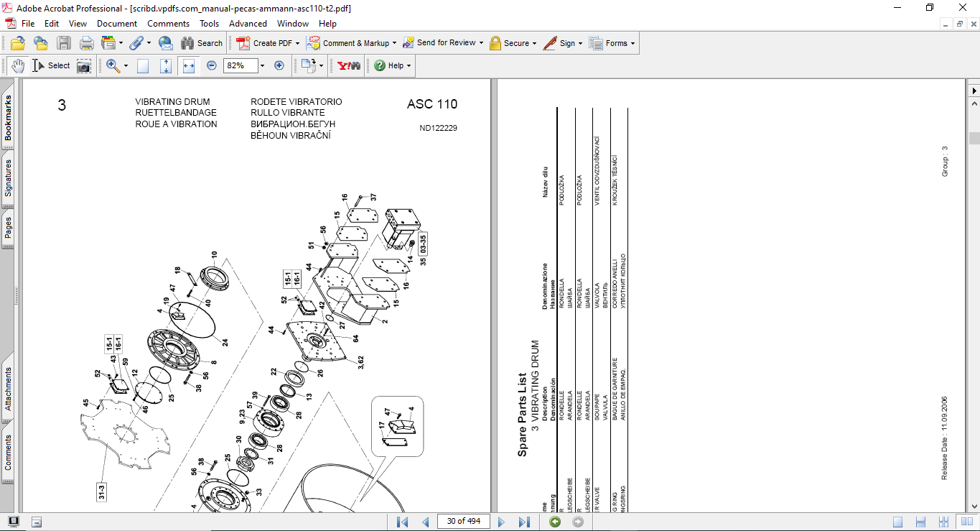Screen dimensions: 980x531
Task: Click the Fit Page icon
Action: pos(166,65)
